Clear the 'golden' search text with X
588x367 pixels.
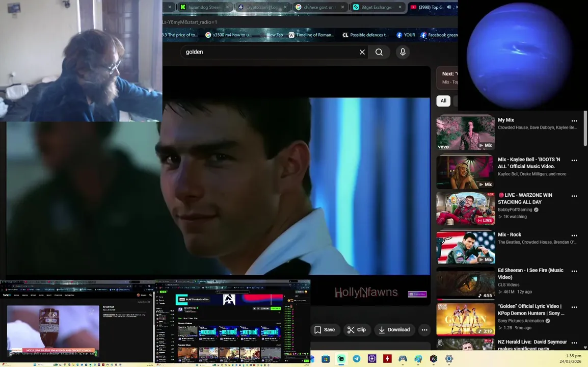362,52
